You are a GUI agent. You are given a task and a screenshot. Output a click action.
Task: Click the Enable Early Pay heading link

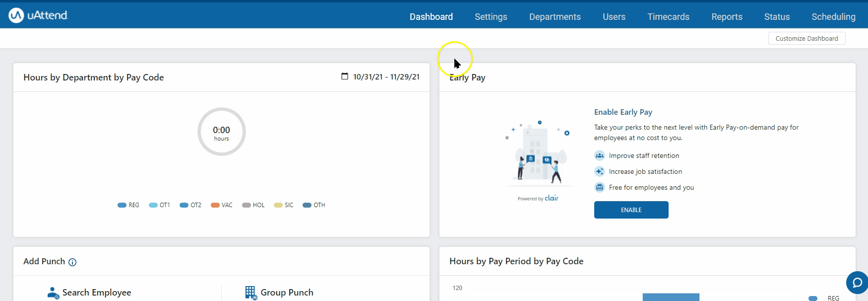(x=623, y=112)
